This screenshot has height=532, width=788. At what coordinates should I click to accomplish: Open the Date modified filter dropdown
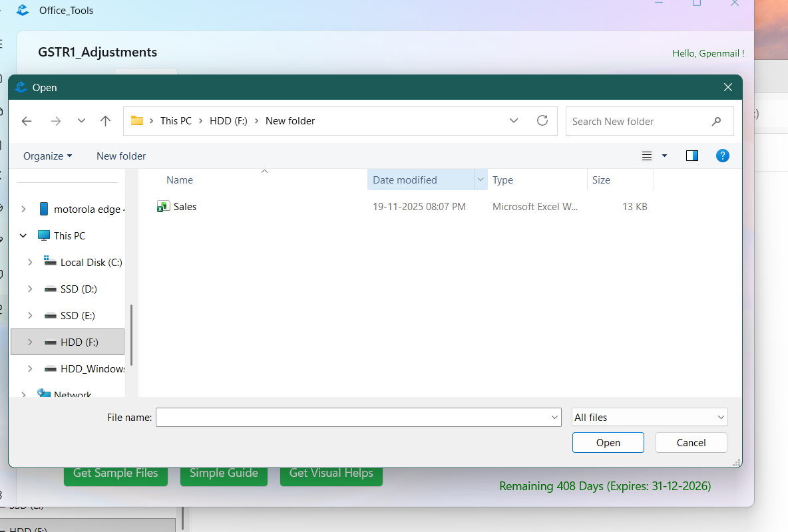(481, 180)
